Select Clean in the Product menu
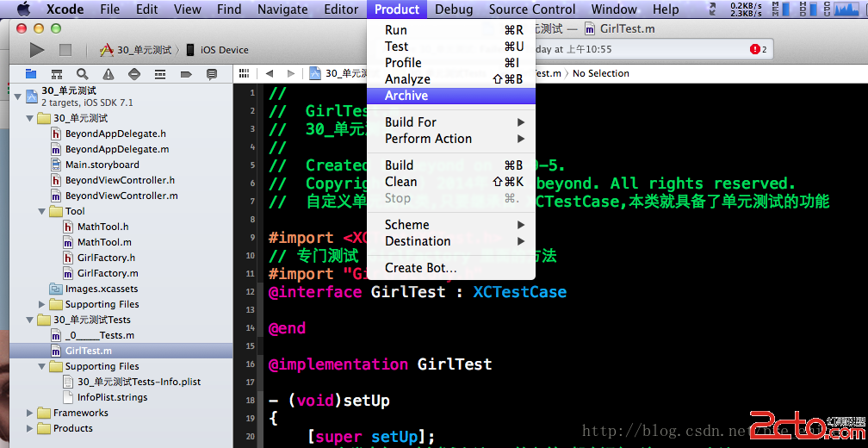 [x=401, y=182]
